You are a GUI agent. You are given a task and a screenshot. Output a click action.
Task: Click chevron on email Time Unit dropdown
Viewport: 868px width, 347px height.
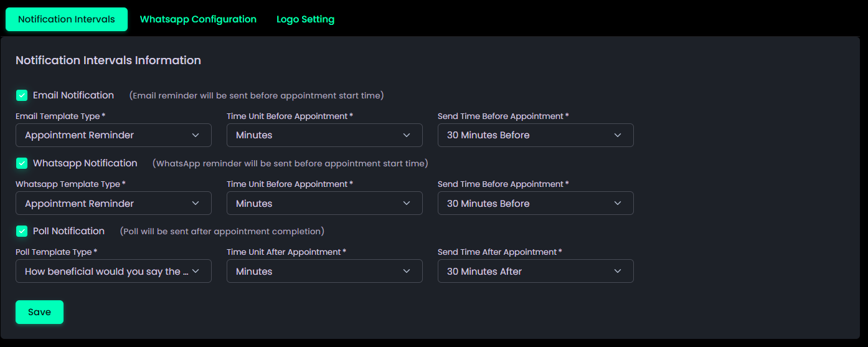[x=407, y=135]
